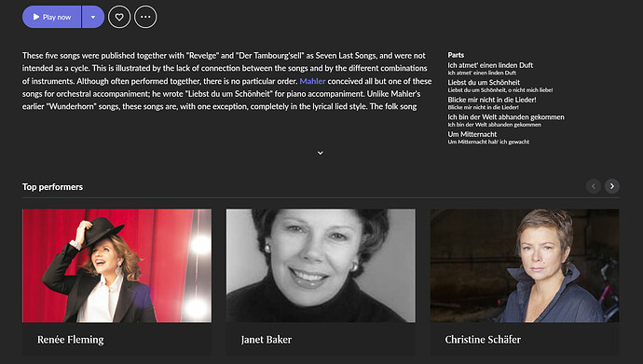Click the Play now button

(51, 17)
